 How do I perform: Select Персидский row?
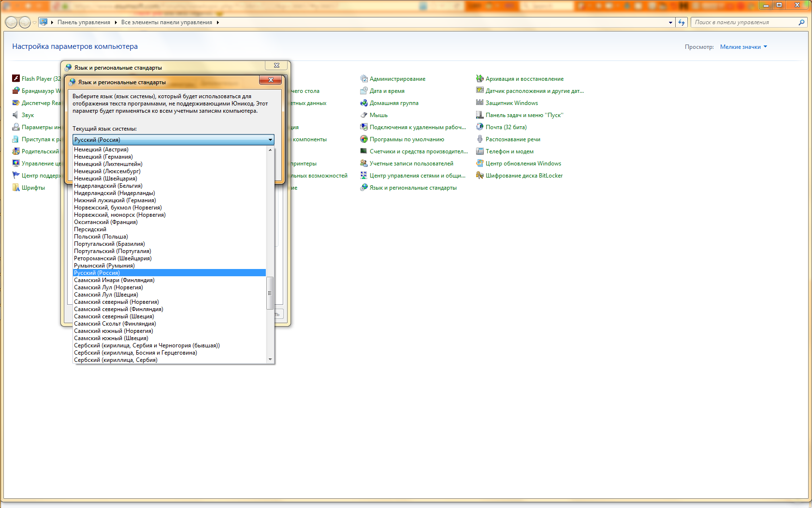[x=169, y=229]
